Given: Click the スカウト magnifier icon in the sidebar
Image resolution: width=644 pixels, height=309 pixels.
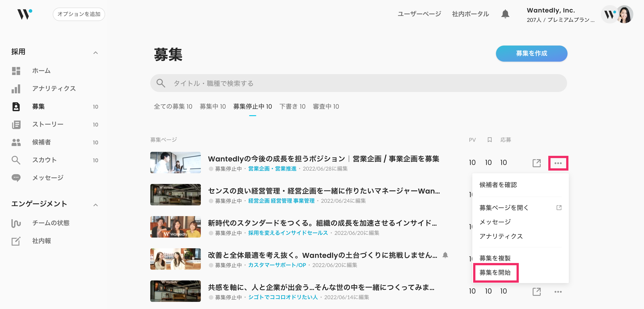Looking at the screenshot, I should (x=16, y=160).
